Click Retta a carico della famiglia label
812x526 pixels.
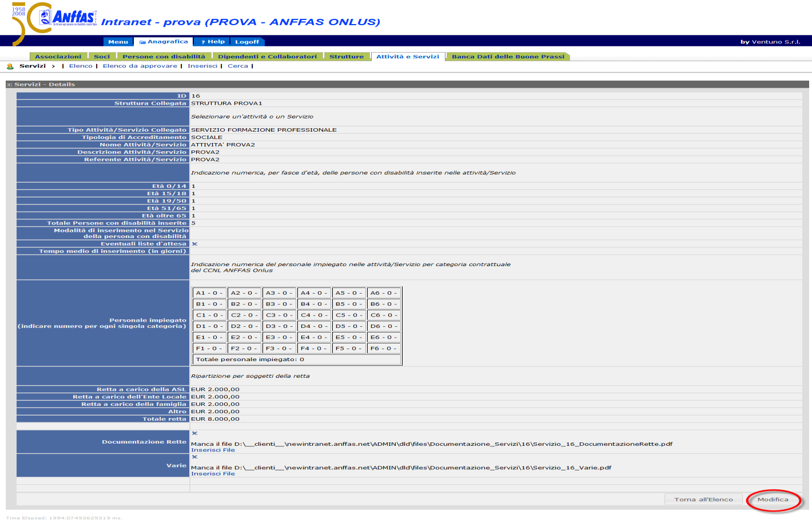tap(134, 404)
